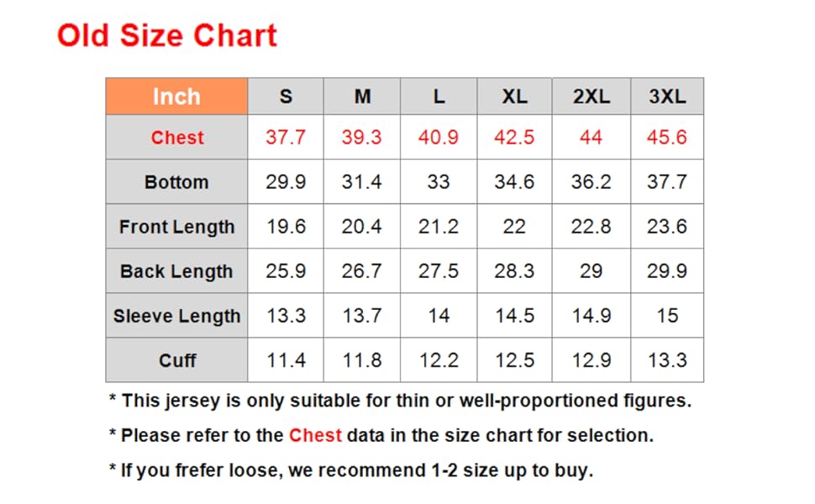The height and width of the screenshot is (504, 815).
Task: Click the red 'Chest' word in the note
Action: 315,435
